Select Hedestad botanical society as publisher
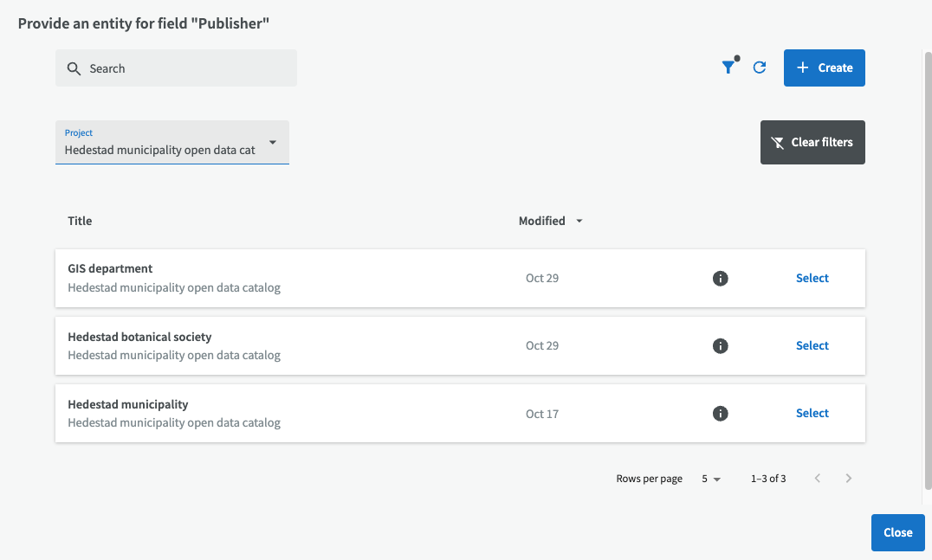 (812, 345)
